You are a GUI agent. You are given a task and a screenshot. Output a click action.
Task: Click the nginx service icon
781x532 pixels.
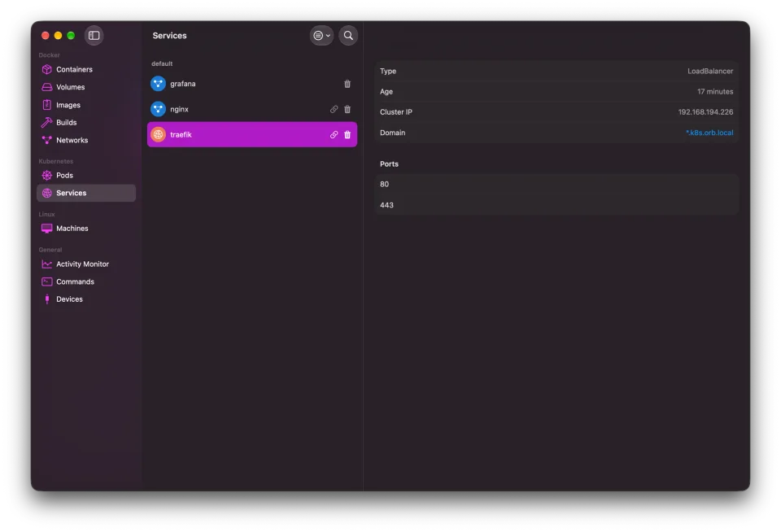[x=158, y=109]
